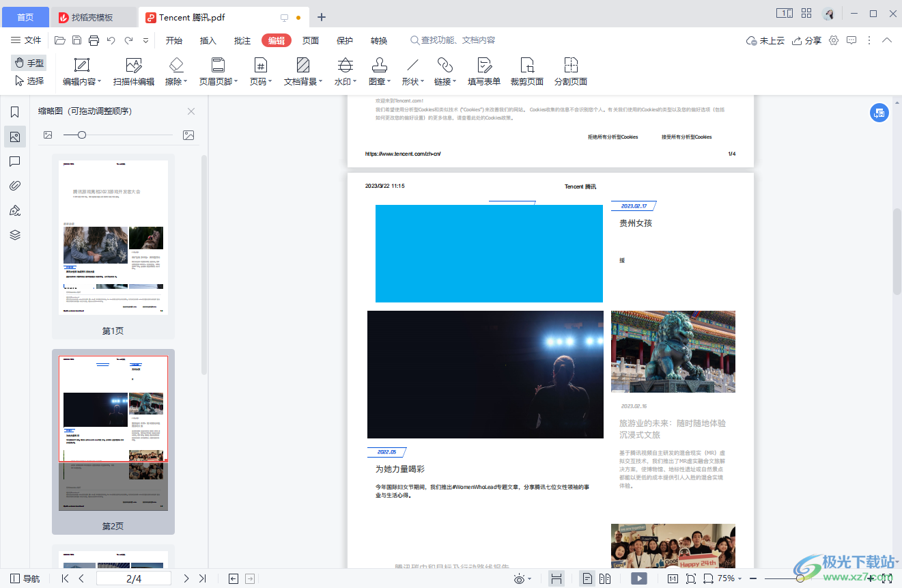
Task: Switch to single page view mode
Action: coord(587,578)
